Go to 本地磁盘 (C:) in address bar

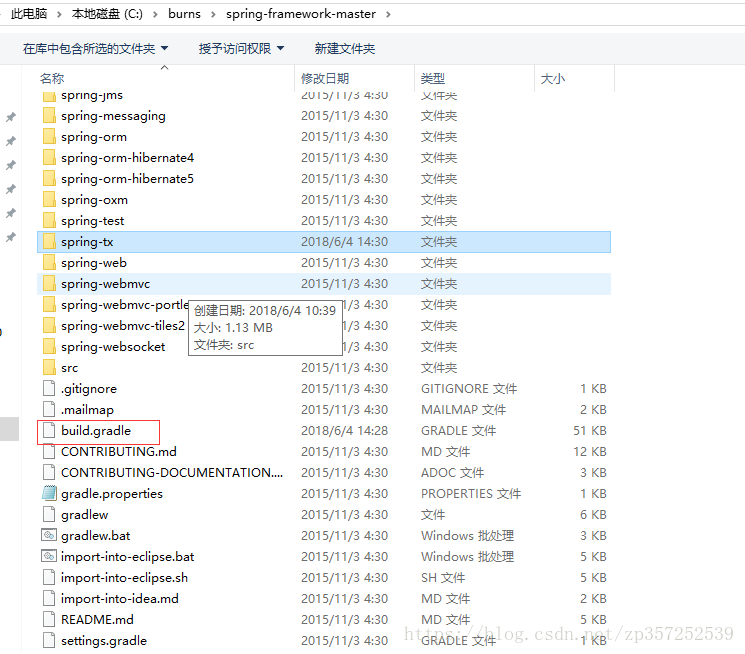pos(107,14)
